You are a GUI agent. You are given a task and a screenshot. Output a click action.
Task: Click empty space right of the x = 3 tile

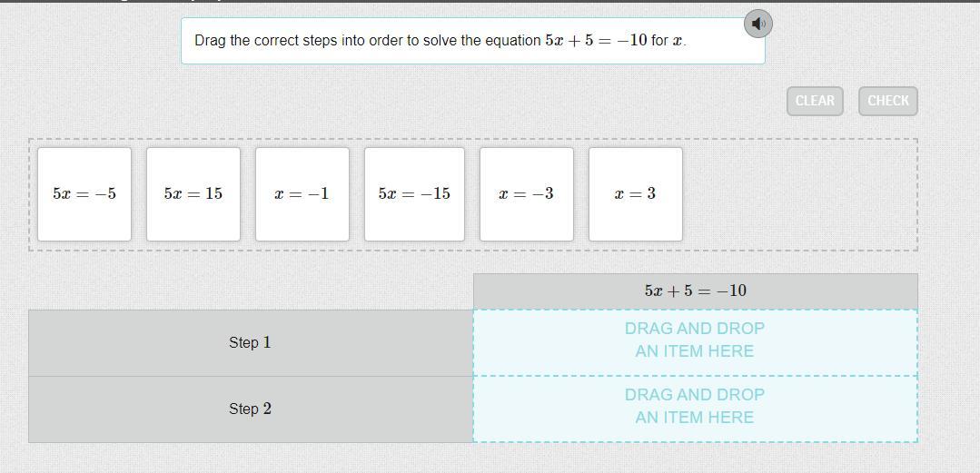point(799,194)
